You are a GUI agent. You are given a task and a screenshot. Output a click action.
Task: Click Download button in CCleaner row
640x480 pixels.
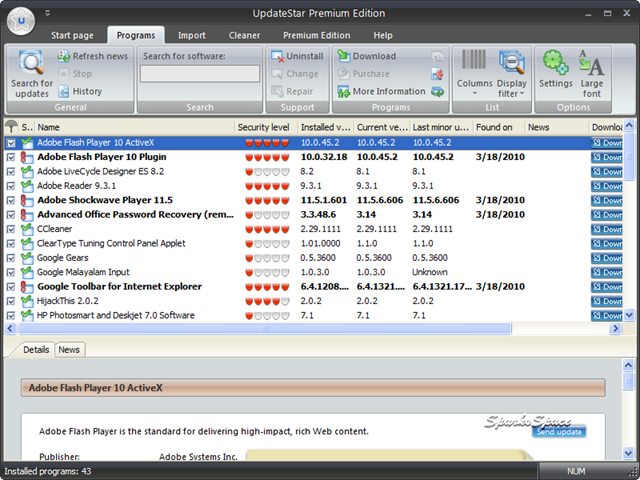pyautogui.click(x=607, y=229)
